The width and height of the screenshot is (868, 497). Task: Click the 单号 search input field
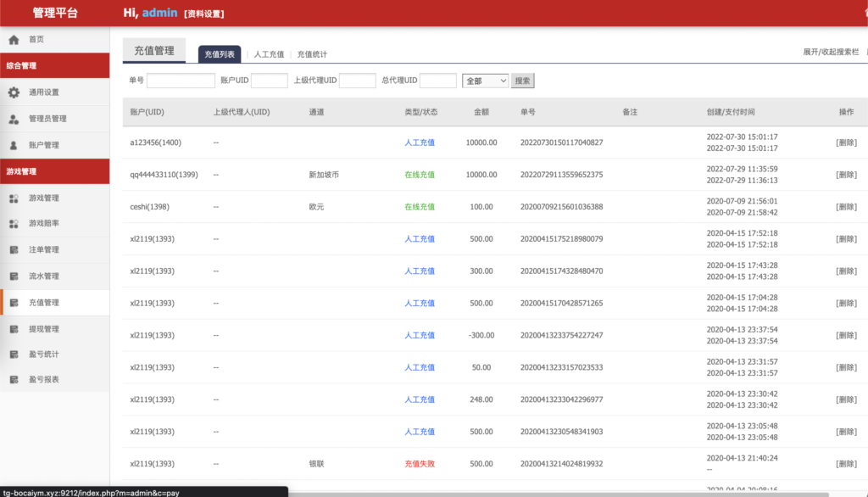[x=181, y=81]
